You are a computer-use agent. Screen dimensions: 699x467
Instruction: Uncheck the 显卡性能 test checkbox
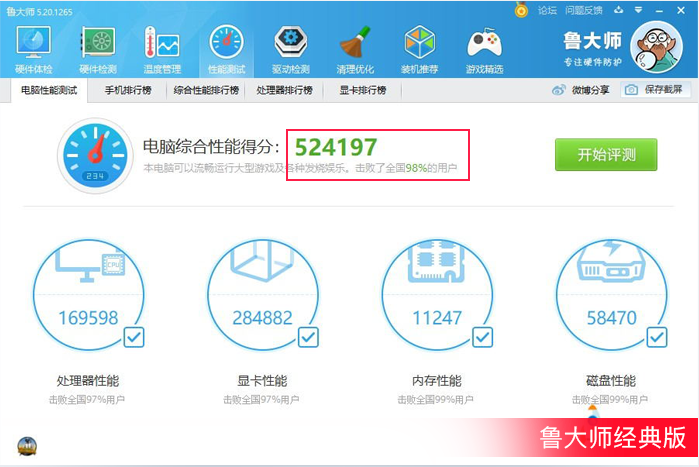308,337
